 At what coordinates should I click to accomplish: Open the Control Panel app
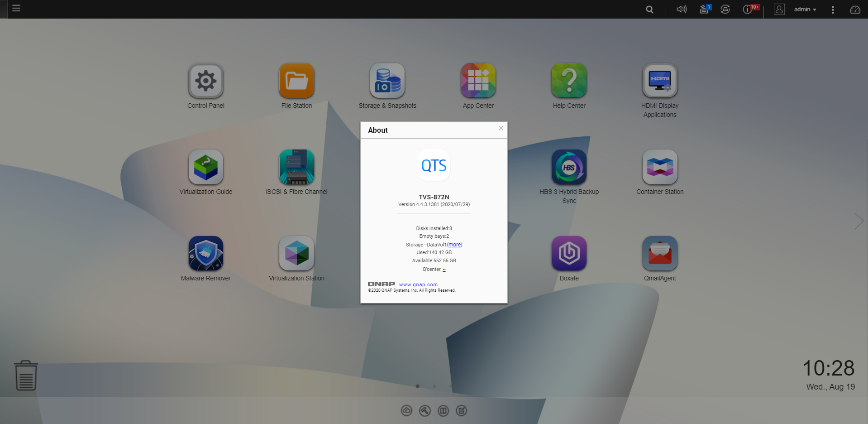pos(206,81)
